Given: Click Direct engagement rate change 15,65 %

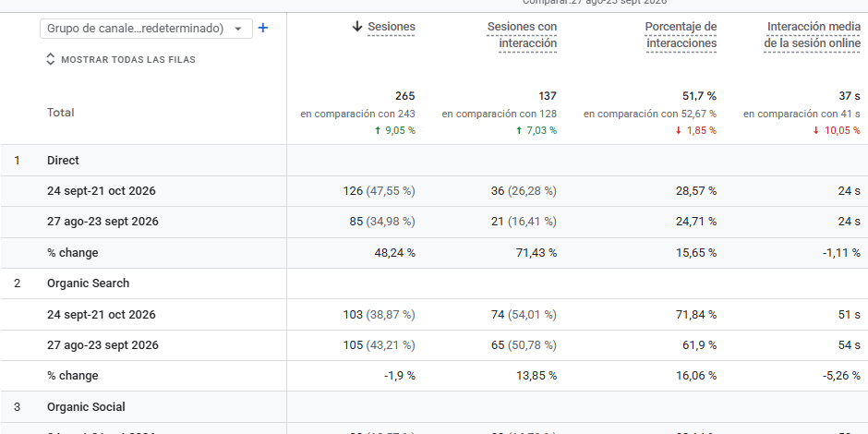Looking at the screenshot, I should pyautogui.click(x=696, y=253).
